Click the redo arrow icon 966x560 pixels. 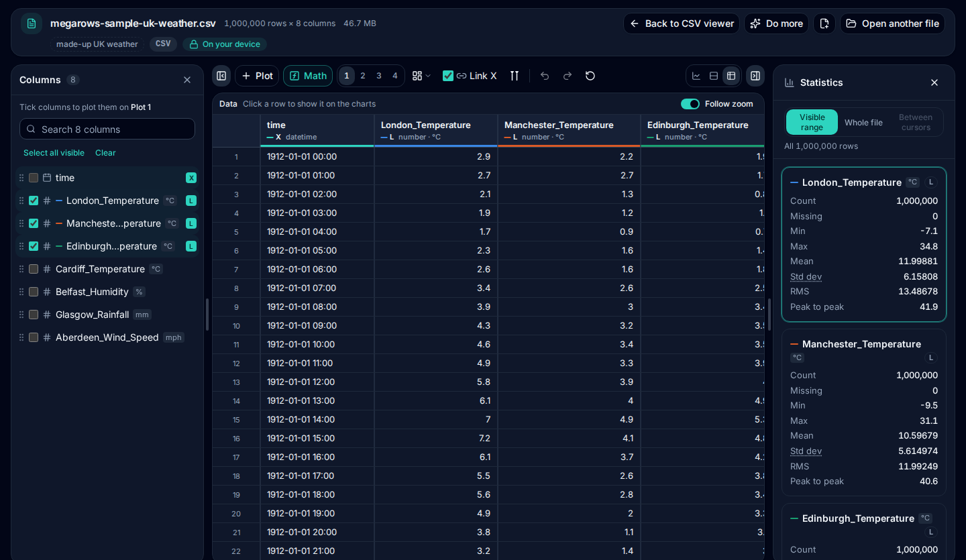[x=568, y=76]
